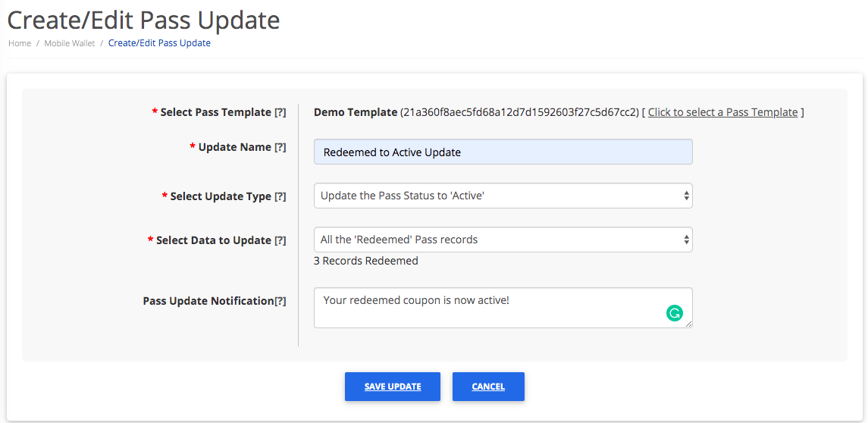Open help for Select Update Type
This screenshot has height=423, width=868.
(x=280, y=196)
